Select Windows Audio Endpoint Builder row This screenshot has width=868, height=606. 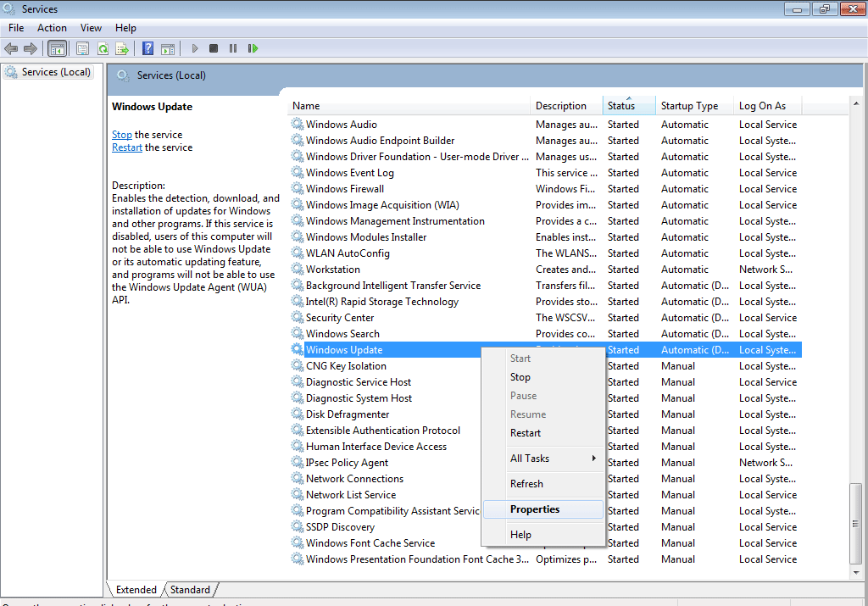[545, 141]
